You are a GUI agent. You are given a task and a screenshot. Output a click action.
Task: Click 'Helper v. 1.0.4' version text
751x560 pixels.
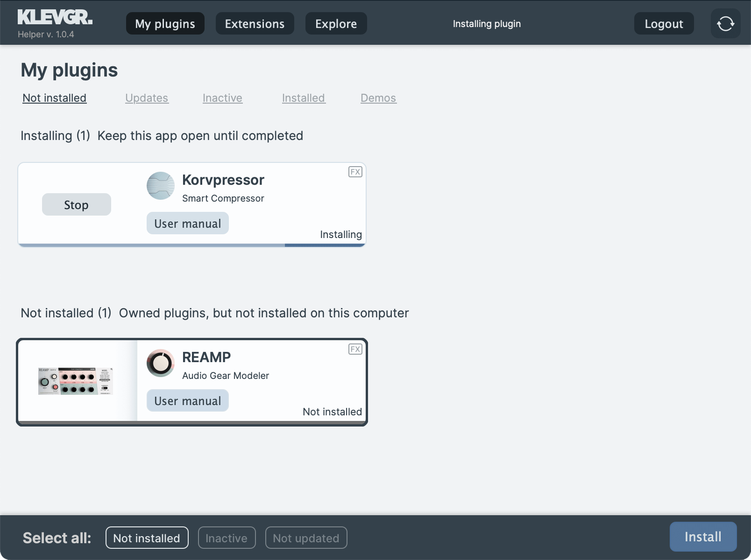point(46,35)
